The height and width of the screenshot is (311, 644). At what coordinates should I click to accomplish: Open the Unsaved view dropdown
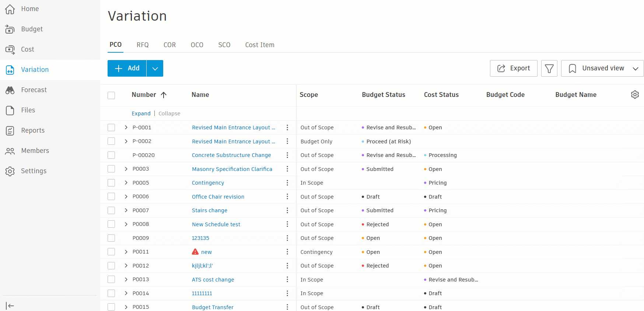(x=602, y=69)
